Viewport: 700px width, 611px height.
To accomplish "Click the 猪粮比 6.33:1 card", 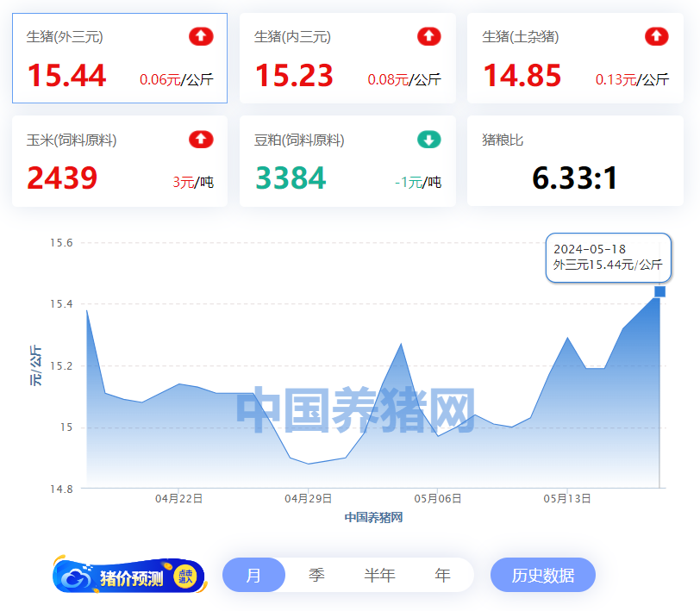I will click(575, 161).
